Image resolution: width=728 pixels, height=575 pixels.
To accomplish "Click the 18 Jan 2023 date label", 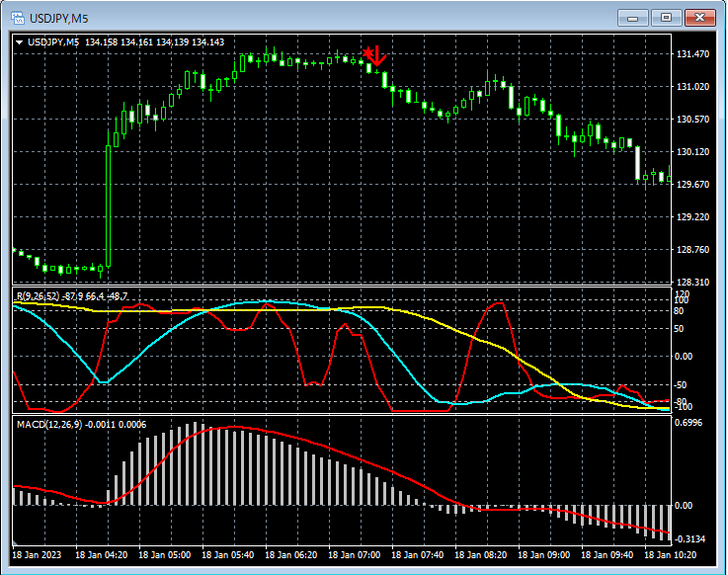I will click(37, 554).
